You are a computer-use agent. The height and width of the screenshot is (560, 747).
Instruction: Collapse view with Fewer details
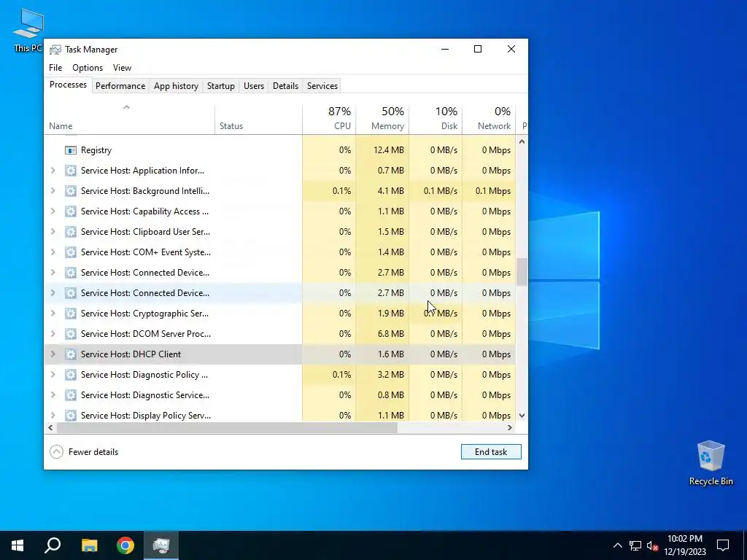tap(84, 452)
